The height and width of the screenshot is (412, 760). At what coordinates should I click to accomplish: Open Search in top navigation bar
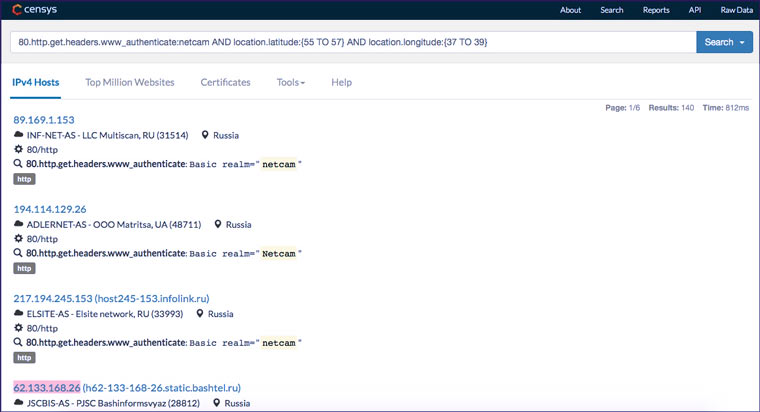pyautogui.click(x=612, y=10)
